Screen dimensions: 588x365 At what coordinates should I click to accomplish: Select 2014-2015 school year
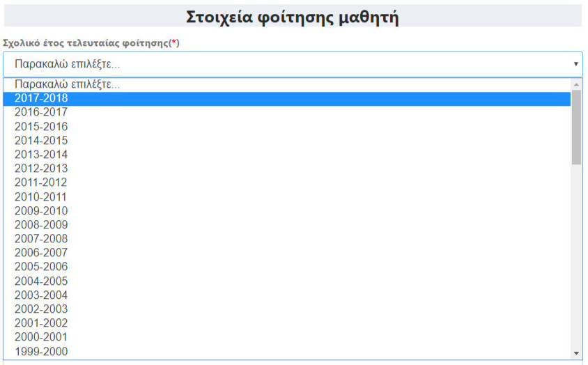click(41, 141)
